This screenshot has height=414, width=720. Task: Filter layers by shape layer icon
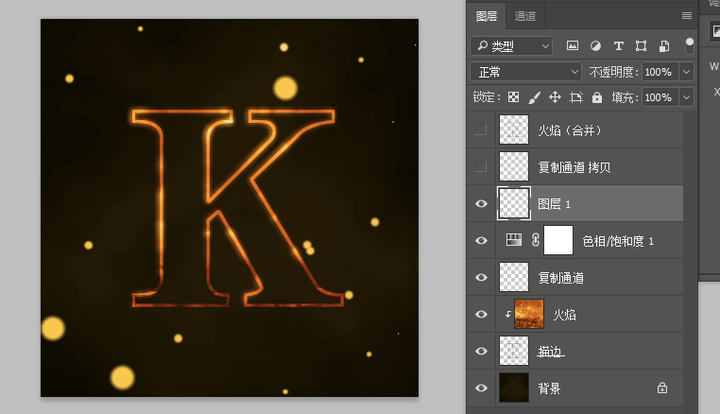[x=640, y=46]
